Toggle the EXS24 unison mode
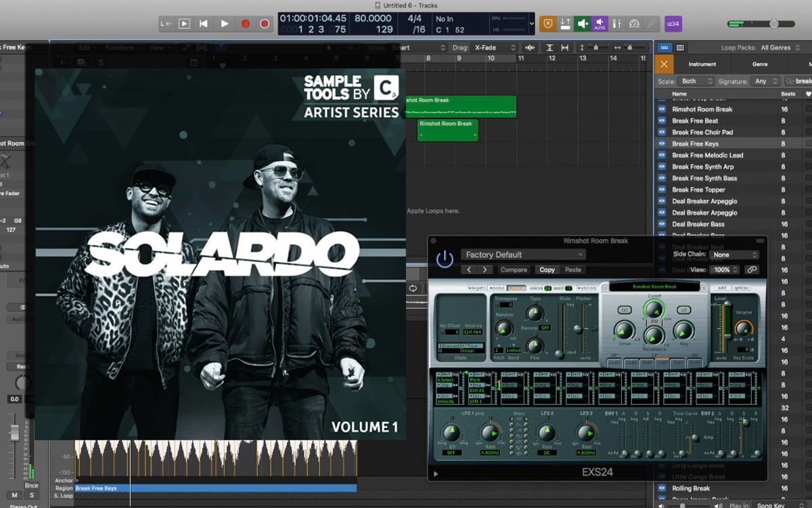This screenshot has width=812, height=508. (585, 289)
